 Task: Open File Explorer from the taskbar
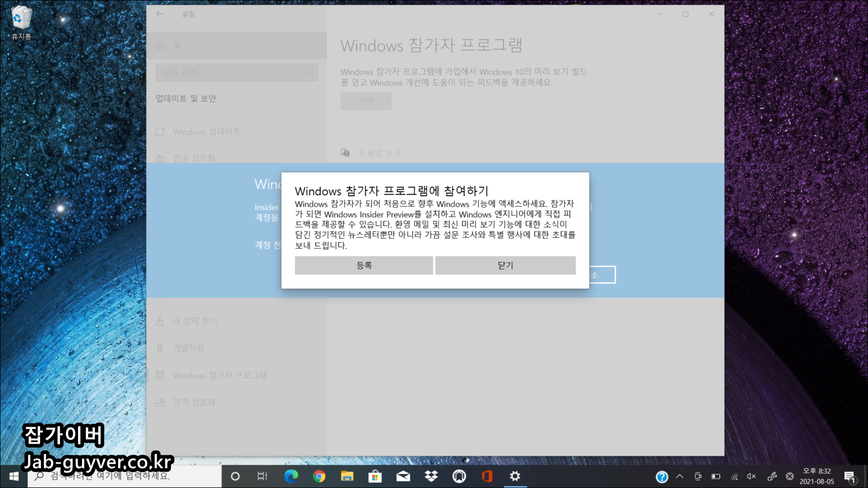347,476
